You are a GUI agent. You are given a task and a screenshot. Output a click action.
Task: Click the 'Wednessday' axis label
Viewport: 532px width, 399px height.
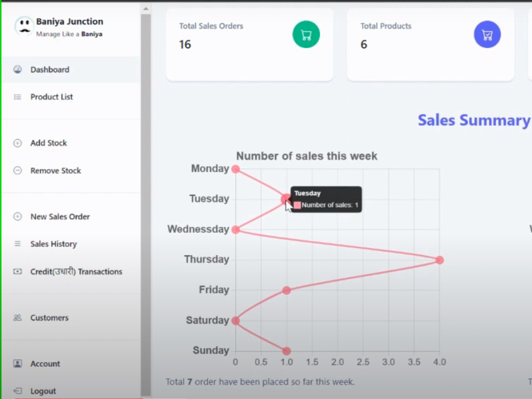pyautogui.click(x=198, y=229)
